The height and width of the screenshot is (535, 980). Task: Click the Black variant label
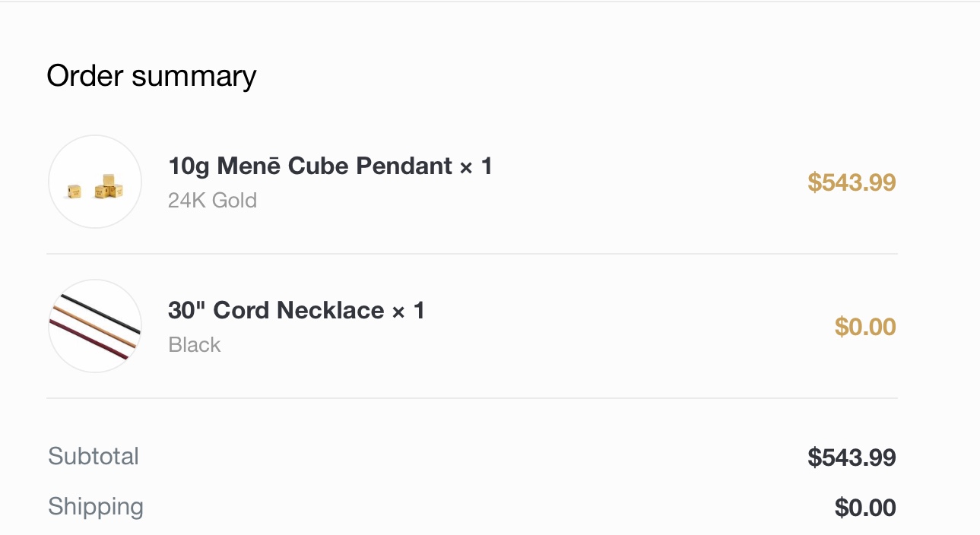pyautogui.click(x=195, y=345)
